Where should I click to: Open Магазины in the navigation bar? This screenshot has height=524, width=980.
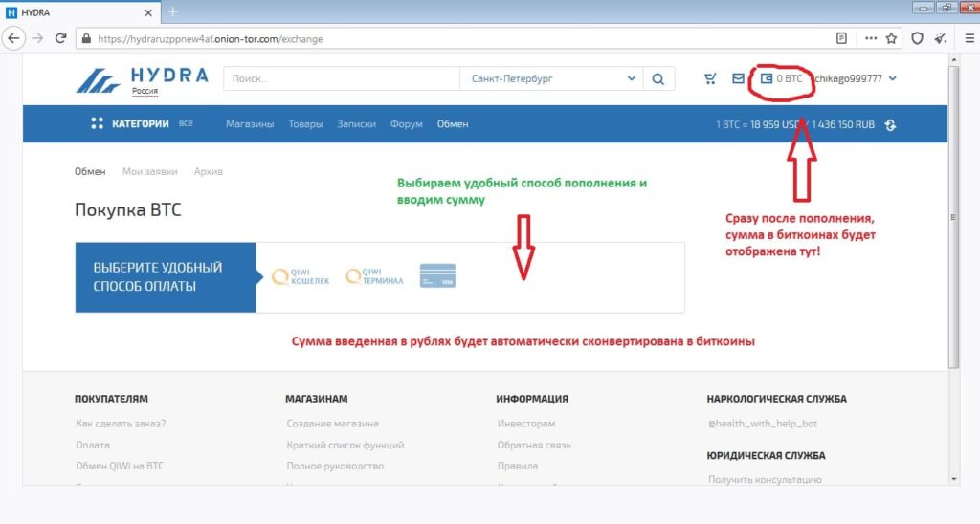point(250,123)
